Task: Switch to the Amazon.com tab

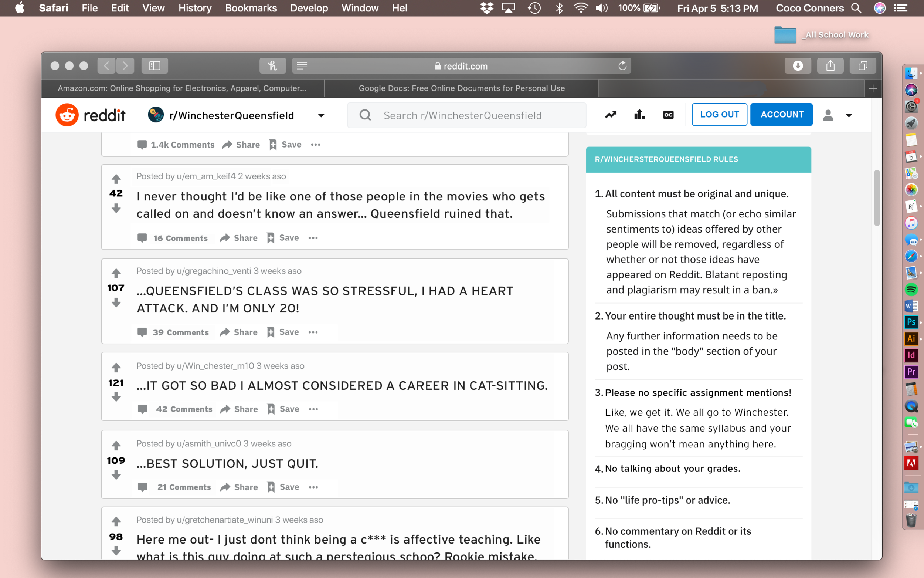Action: coord(183,88)
